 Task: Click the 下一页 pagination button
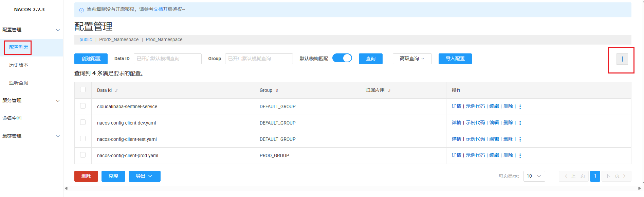coord(617,176)
